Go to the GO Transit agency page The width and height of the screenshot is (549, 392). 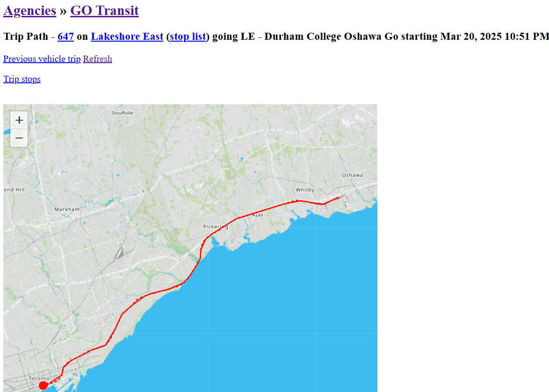[x=104, y=10]
